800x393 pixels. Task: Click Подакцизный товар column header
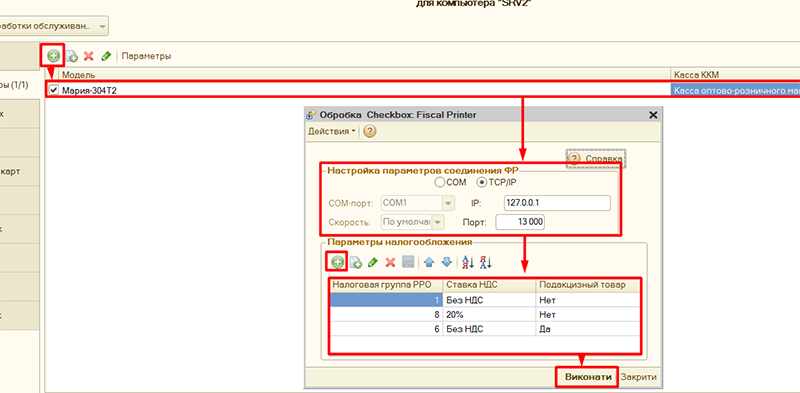point(587,285)
